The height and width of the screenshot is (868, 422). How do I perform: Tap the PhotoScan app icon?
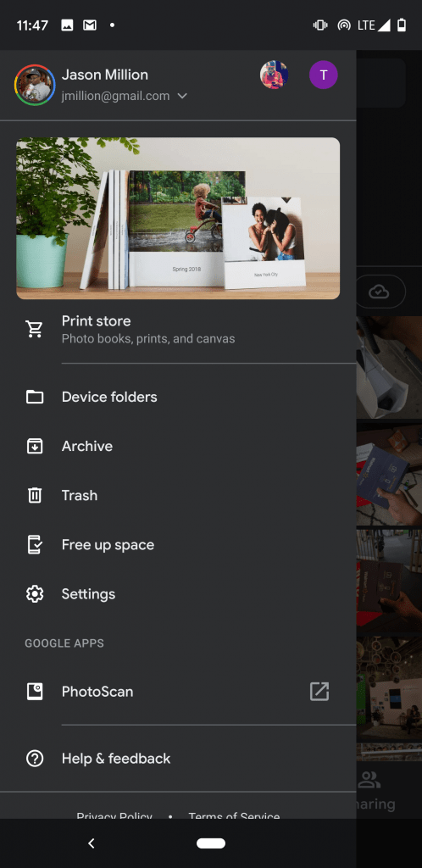tap(34, 692)
